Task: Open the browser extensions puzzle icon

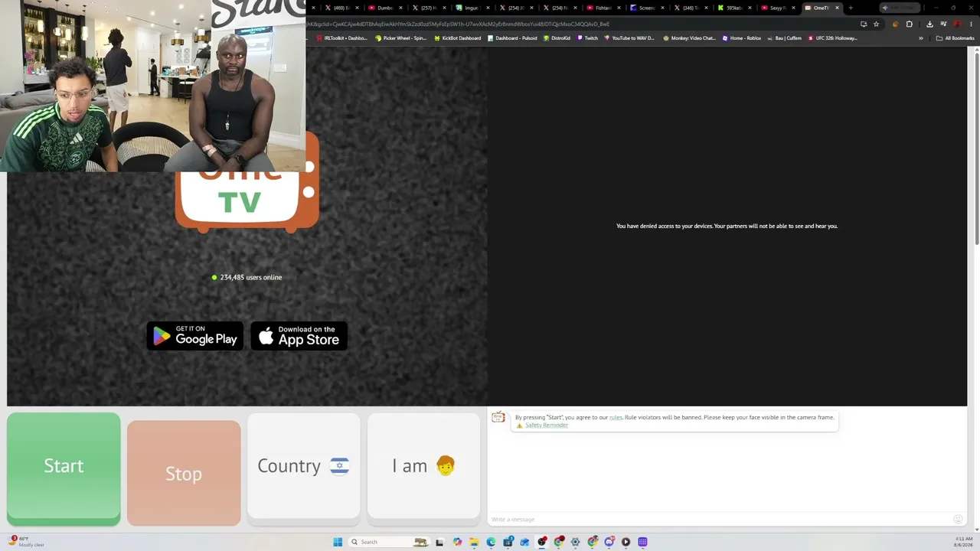Action: point(910,24)
